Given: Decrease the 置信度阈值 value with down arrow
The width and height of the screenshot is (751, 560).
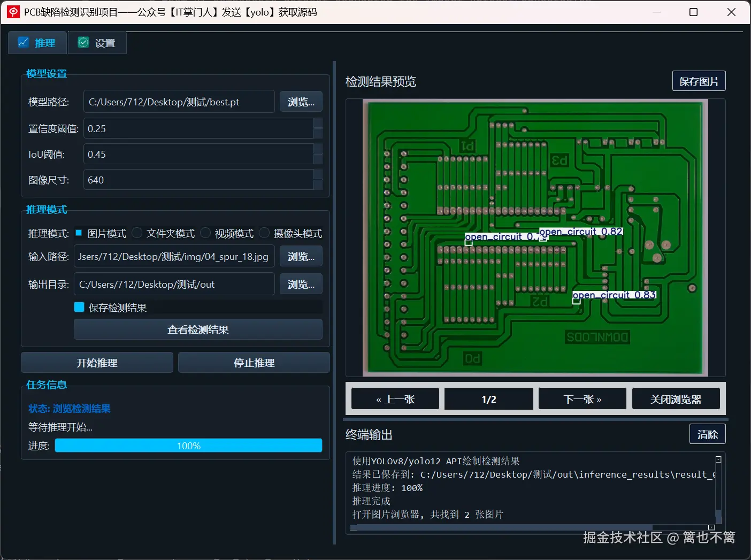Looking at the screenshot, I should pyautogui.click(x=318, y=134).
